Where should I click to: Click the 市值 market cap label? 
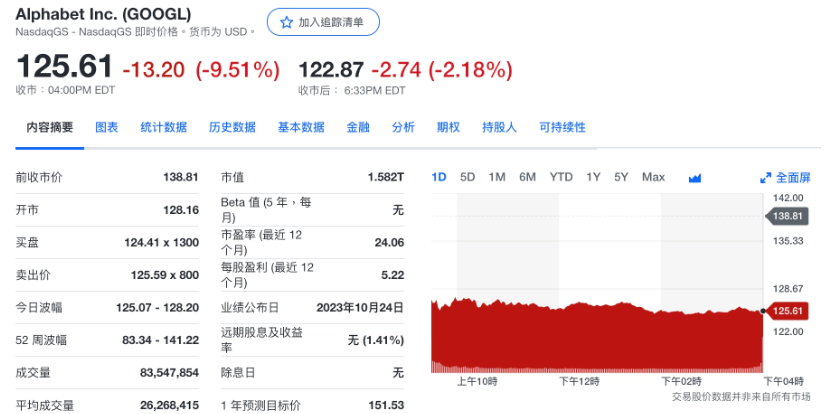tap(232, 177)
